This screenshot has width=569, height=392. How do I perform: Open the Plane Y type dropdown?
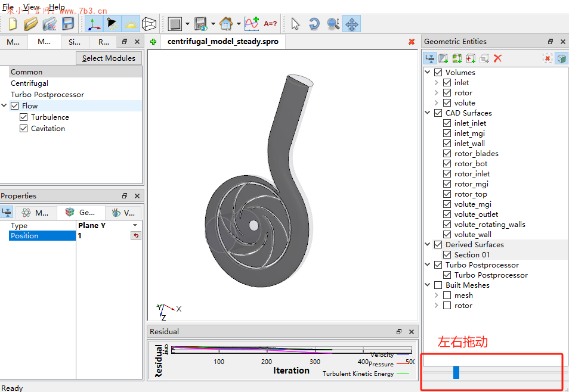135,226
